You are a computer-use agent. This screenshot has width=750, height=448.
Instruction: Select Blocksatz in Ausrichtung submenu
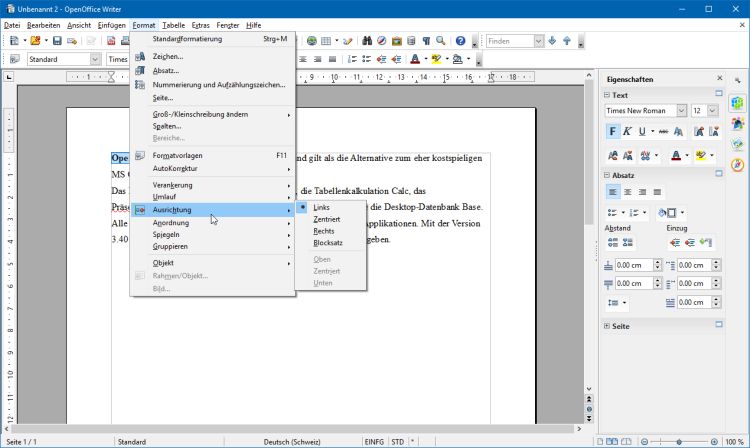point(328,243)
